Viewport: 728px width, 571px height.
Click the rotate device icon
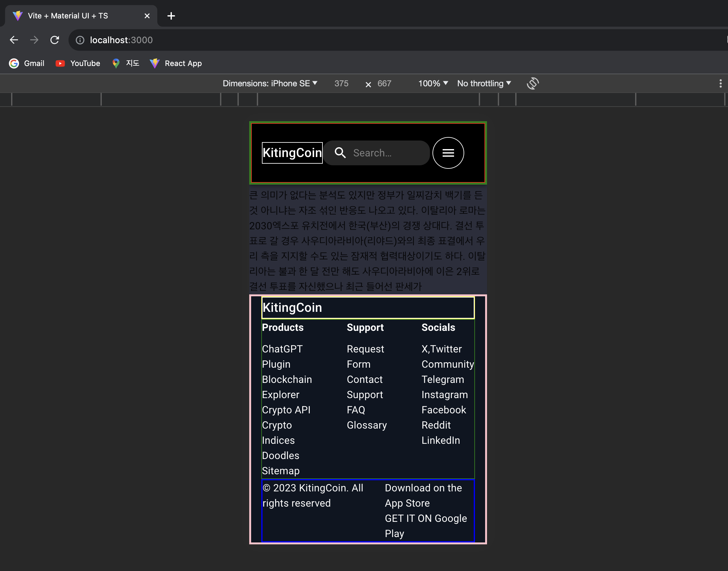532,83
